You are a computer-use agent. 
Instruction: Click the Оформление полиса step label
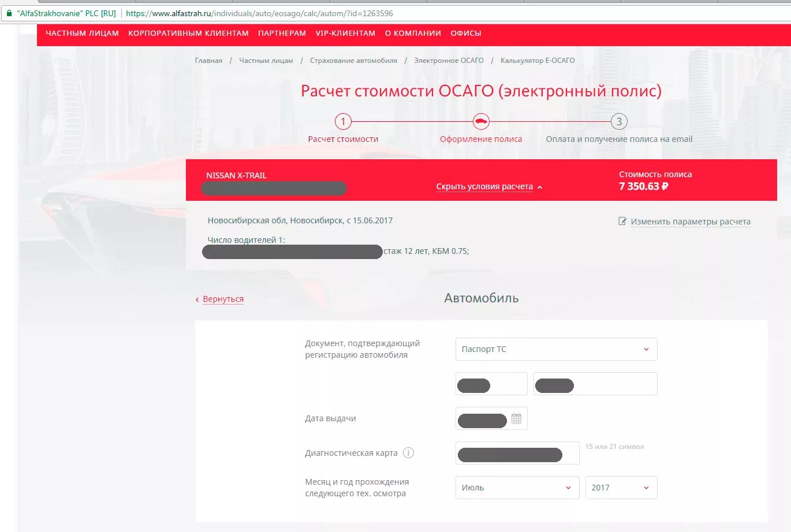(x=481, y=139)
